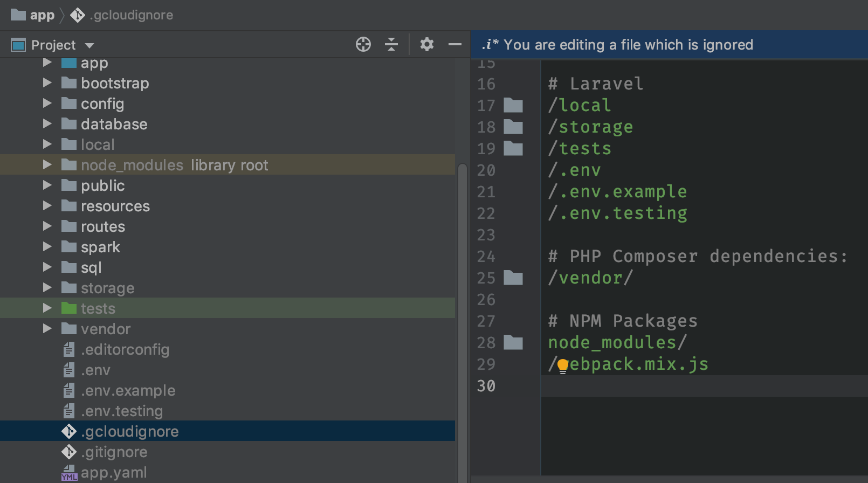Expand the spark folder arrow
Image resolution: width=868 pixels, height=483 pixels.
click(47, 247)
